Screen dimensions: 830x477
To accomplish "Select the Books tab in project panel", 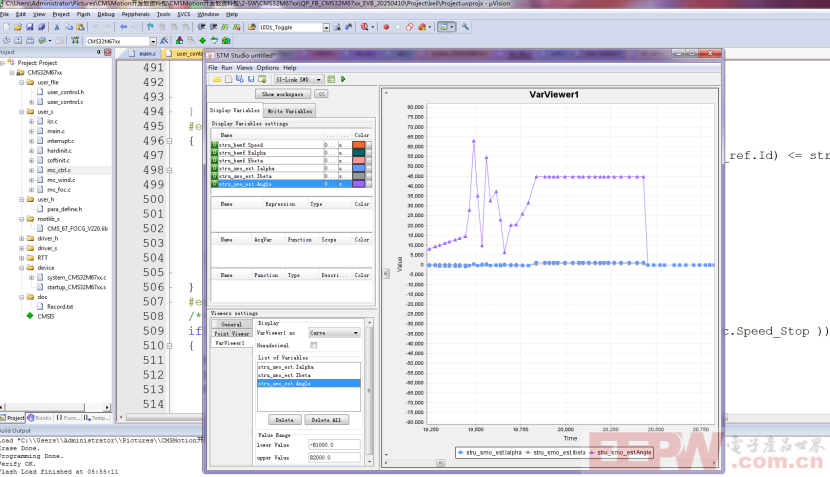I will tap(40, 418).
